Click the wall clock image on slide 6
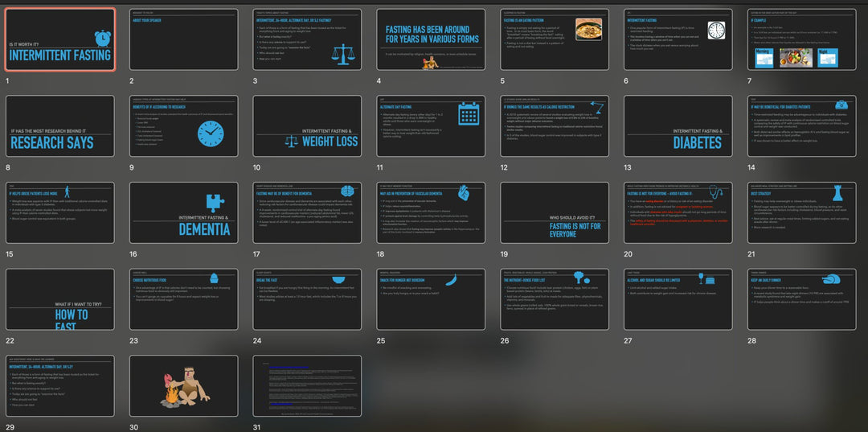This screenshot has width=868, height=432. coord(715,31)
